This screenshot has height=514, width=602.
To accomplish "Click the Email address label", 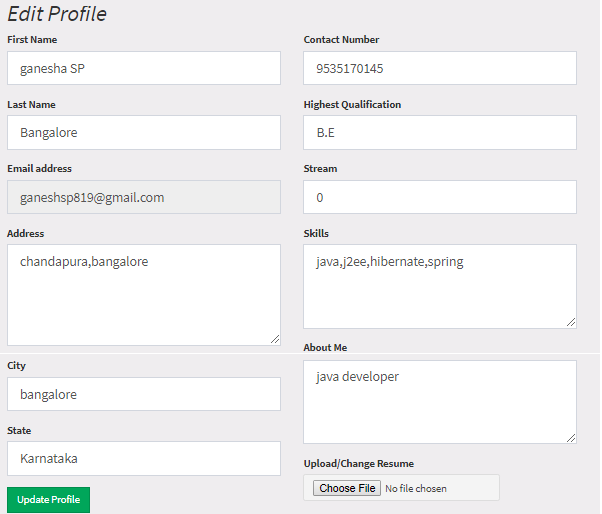I will (x=39, y=169).
